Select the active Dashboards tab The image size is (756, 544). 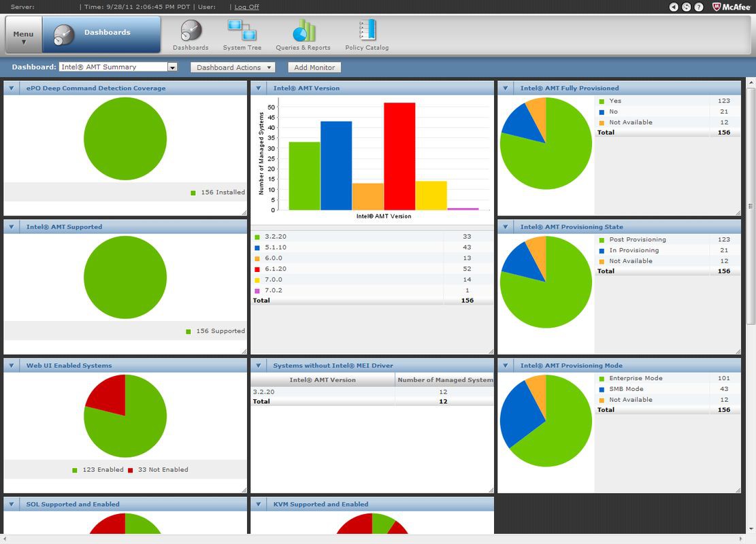tap(101, 34)
